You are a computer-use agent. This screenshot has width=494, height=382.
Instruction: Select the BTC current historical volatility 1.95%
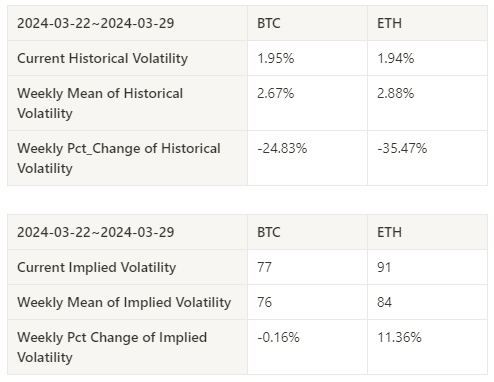[275, 58]
